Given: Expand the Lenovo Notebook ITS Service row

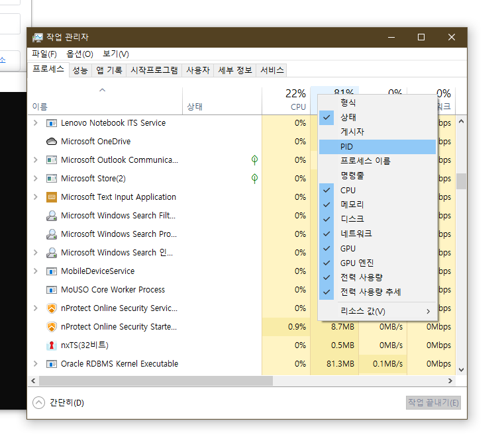Looking at the screenshot, I should click(36, 122).
